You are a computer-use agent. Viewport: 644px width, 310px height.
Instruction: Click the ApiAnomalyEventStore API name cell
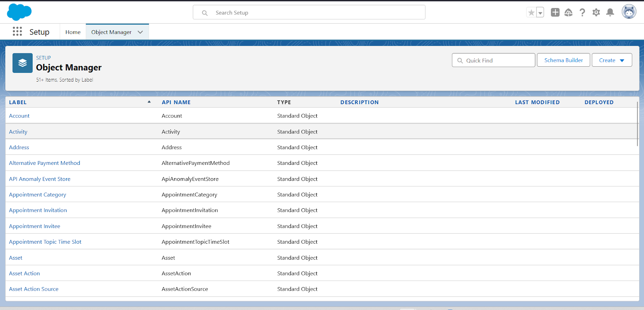(x=190, y=179)
